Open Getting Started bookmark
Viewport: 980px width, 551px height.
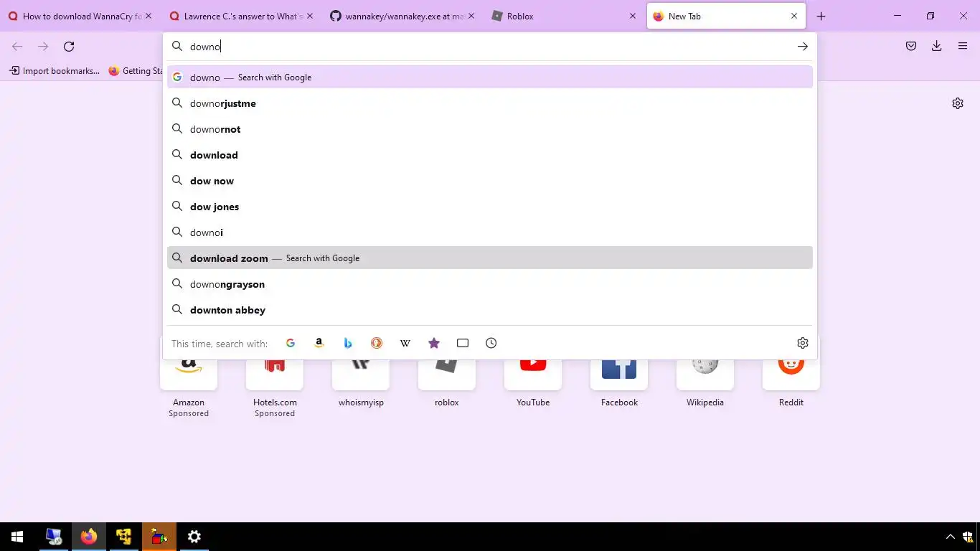(136, 71)
